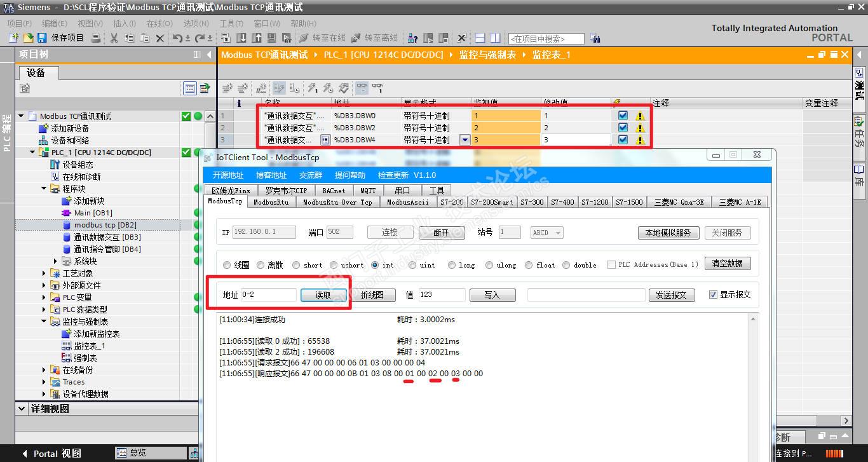Click the split editor vertically icon
The height and width of the screenshot is (462, 868).
pos(496,38)
